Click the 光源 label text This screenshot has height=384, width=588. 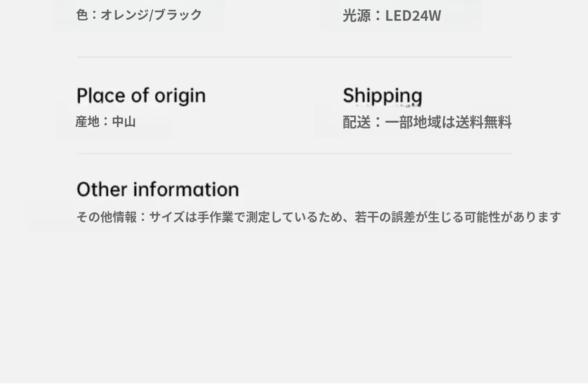(x=356, y=16)
